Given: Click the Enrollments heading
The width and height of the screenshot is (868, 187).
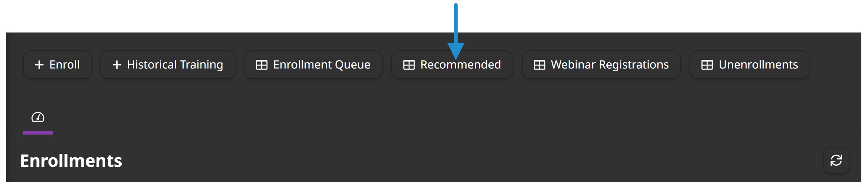Looking at the screenshot, I should tap(71, 161).
